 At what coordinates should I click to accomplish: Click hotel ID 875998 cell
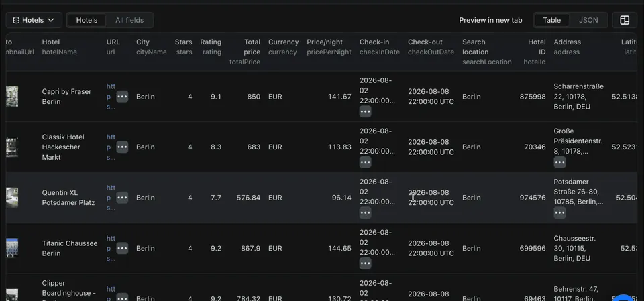click(x=533, y=97)
